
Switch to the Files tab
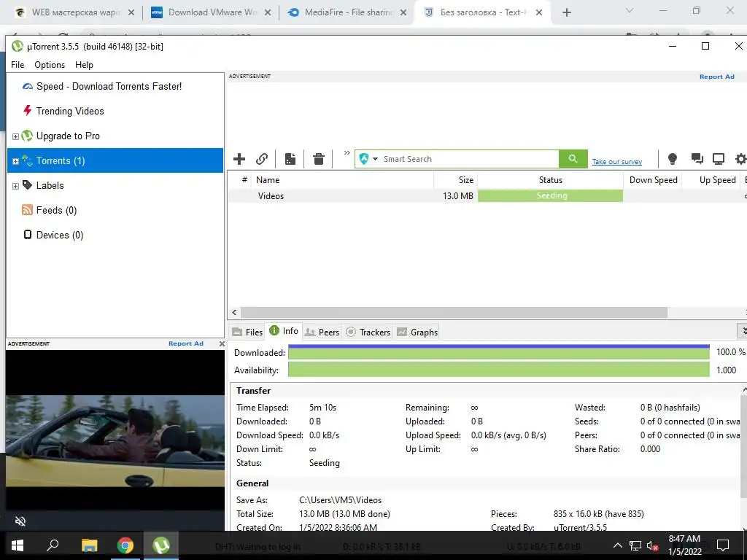pyautogui.click(x=247, y=332)
